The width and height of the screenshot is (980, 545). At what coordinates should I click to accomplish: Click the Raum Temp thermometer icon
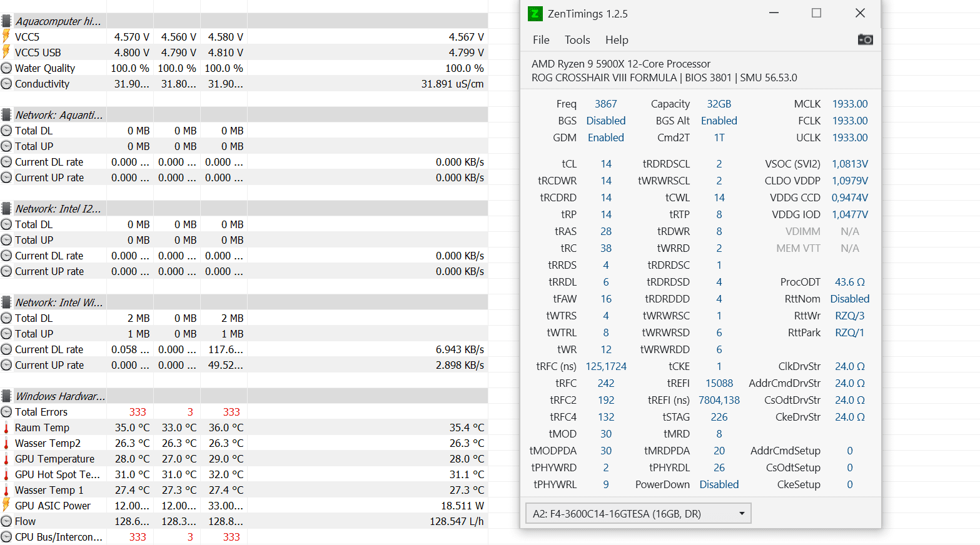point(6,427)
